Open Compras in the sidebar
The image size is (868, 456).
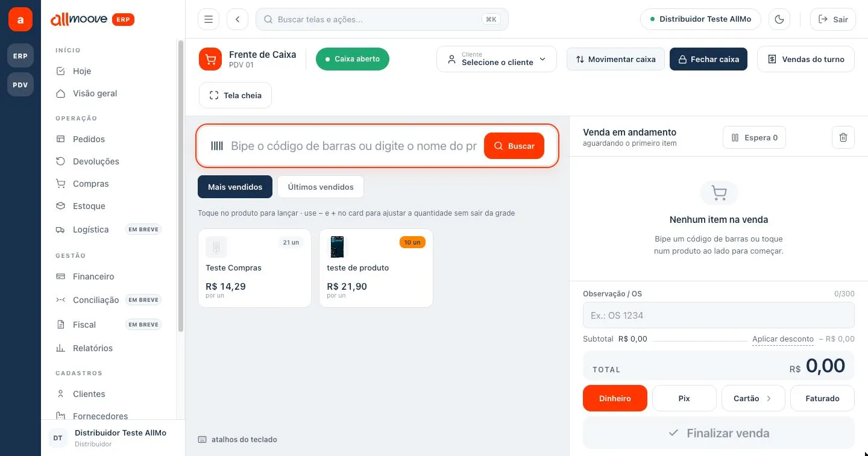coord(108,184)
